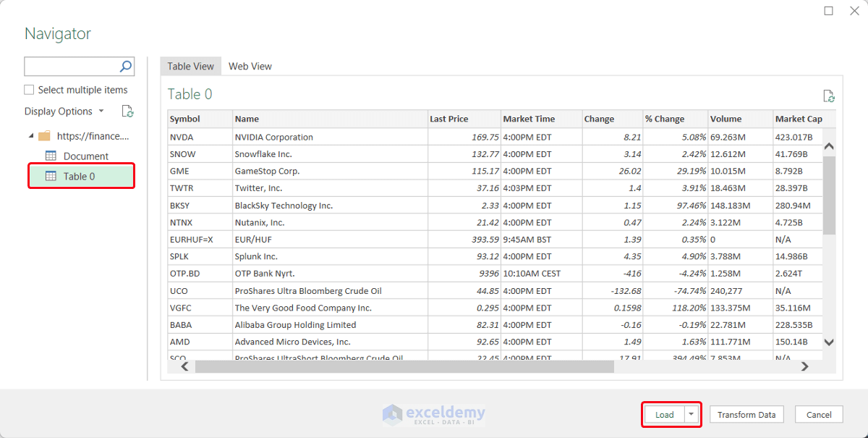Viewport: 868px width, 438px height.
Task: Click the Advanced Micro Devices, Inc. cell
Action: click(x=331, y=342)
